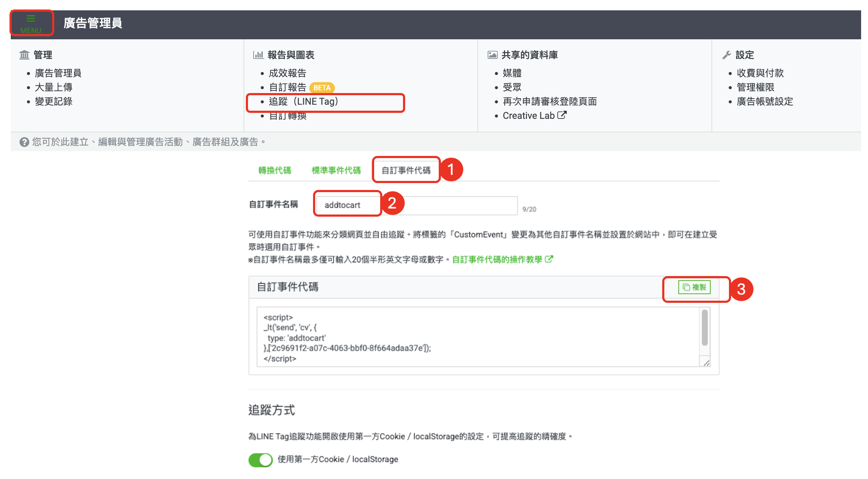868x479 pixels.
Task: Open Creative Lab link
Action: click(x=529, y=116)
